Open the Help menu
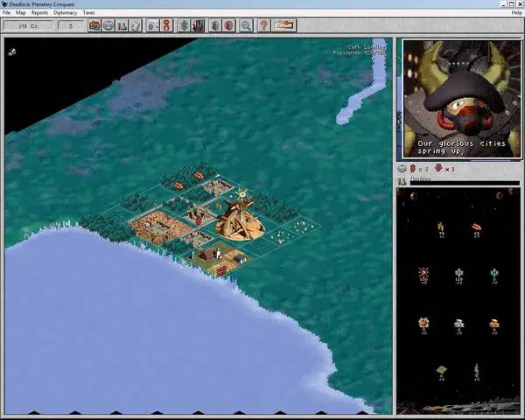This screenshot has height=420, width=525. click(516, 13)
